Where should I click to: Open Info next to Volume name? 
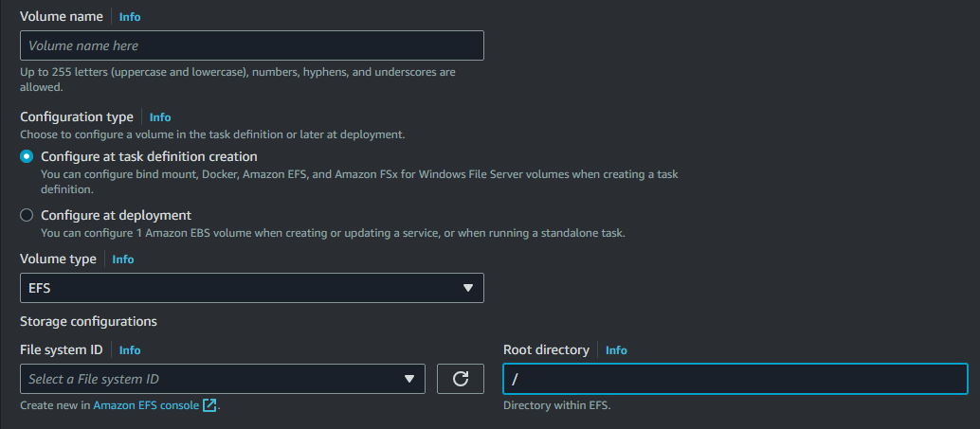point(130,17)
